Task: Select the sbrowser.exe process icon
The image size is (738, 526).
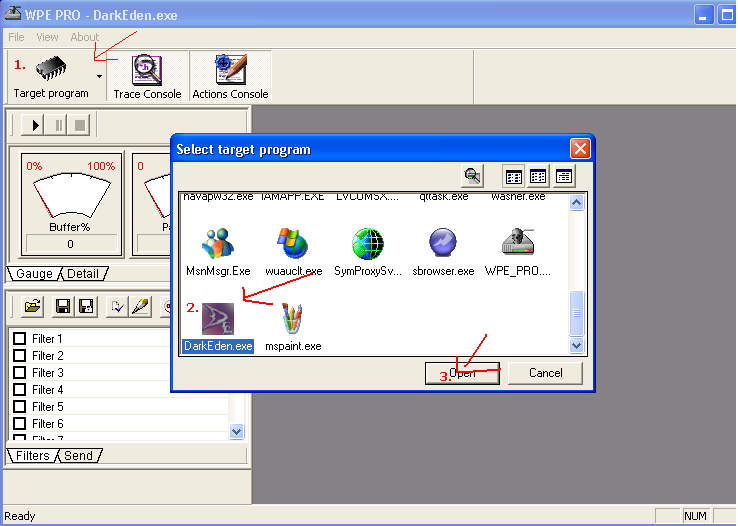Action: (x=442, y=244)
